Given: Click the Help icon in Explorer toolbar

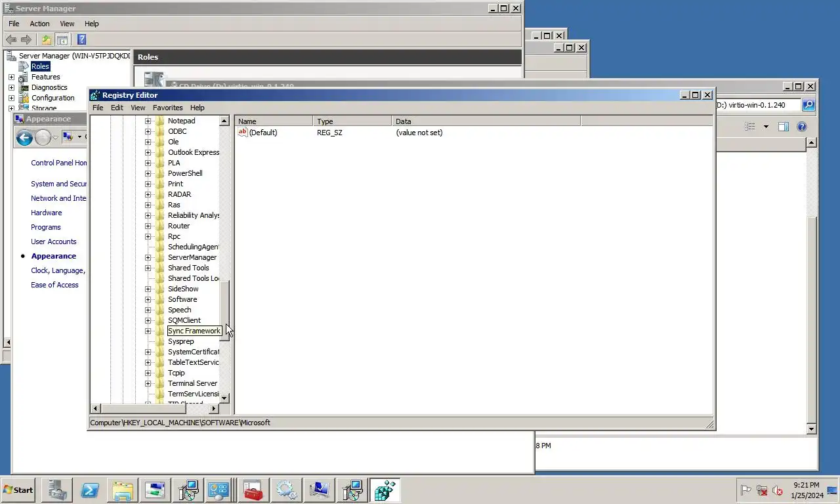Looking at the screenshot, I should (801, 127).
